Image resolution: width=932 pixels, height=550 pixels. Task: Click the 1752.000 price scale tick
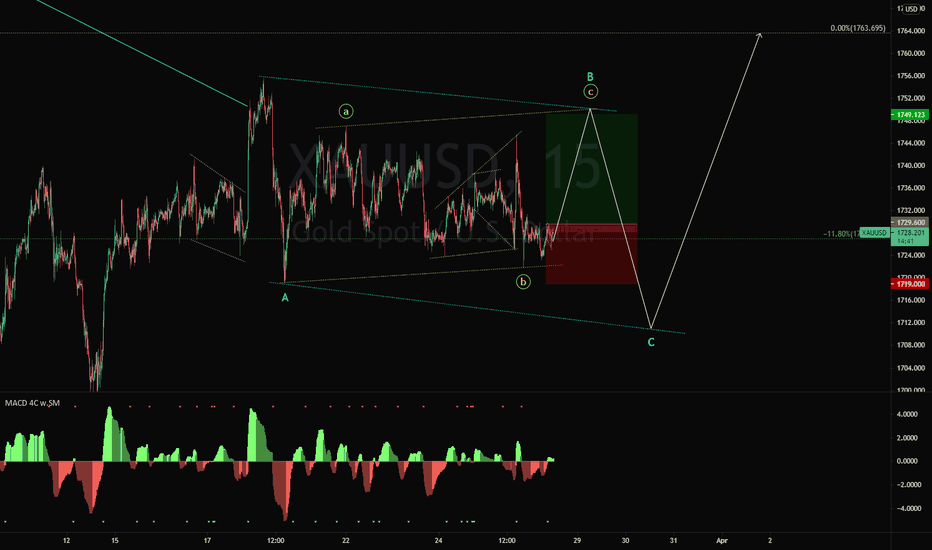point(911,98)
